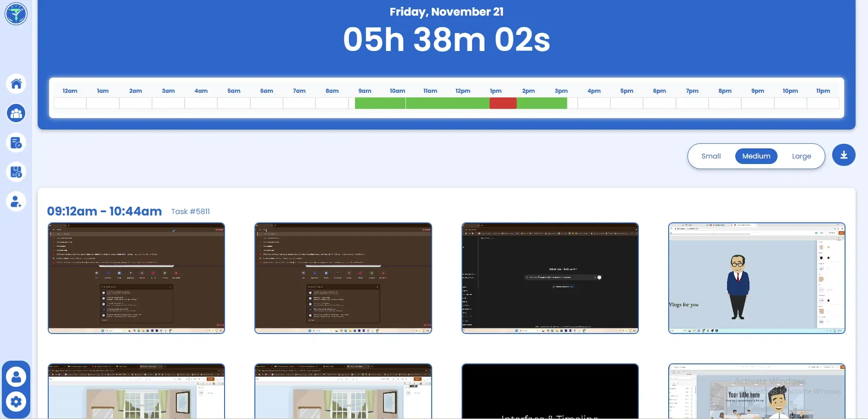Open the dark terminal screenshot thumbnail

coord(550,278)
